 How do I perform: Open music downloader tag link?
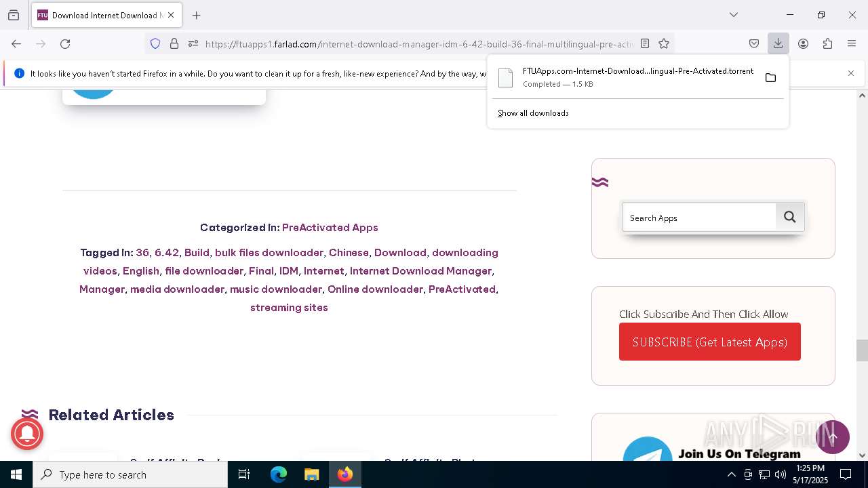[276, 289]
